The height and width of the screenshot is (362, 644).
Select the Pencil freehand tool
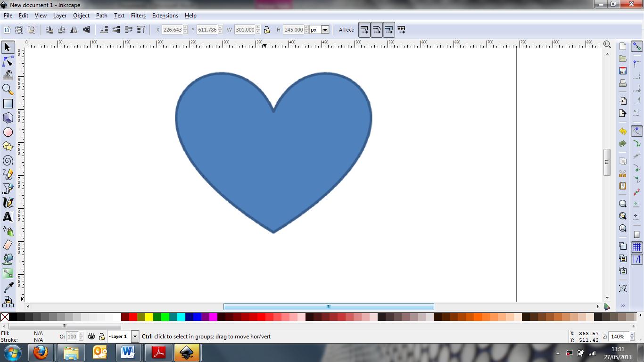click(x=8, y=174)
